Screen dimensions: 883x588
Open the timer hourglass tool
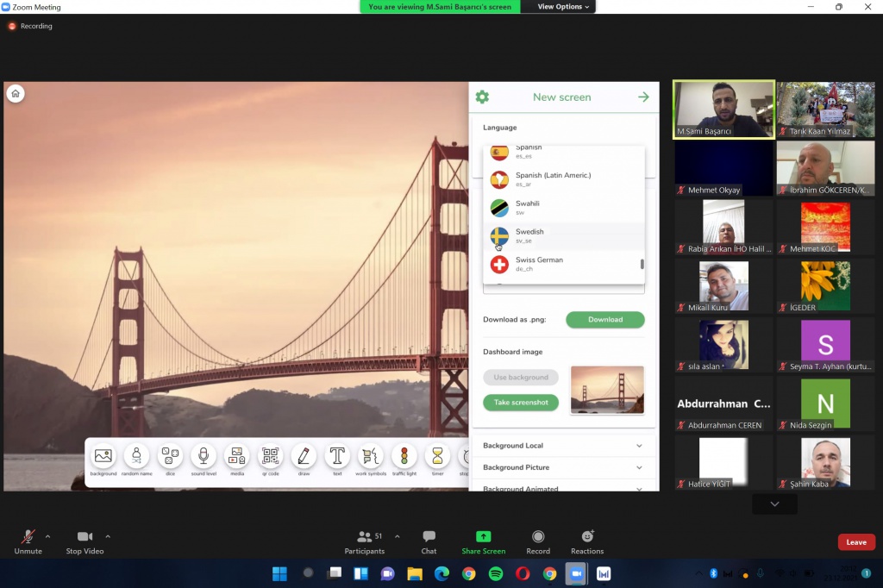(437, 456)
